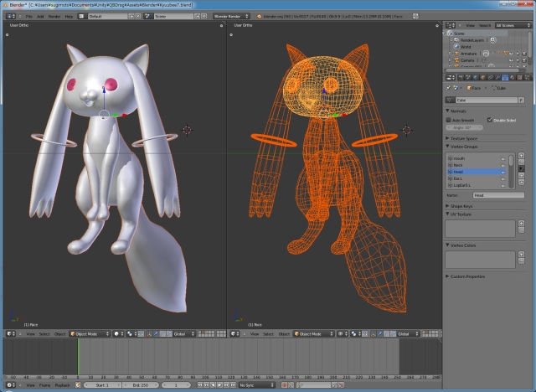Select translate manipulator in left viewport header
Viewport: 536px width, 392px height.
[156, 333]
